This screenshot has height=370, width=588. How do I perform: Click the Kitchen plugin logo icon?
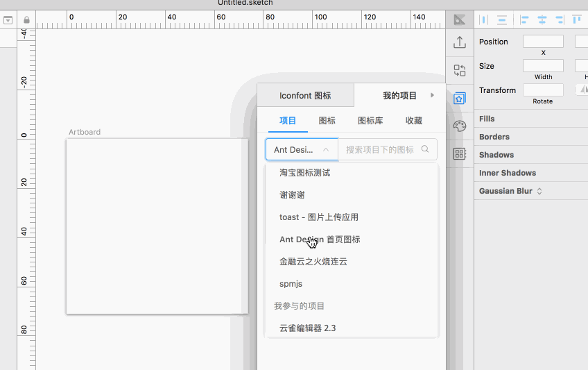coord(459,19)
